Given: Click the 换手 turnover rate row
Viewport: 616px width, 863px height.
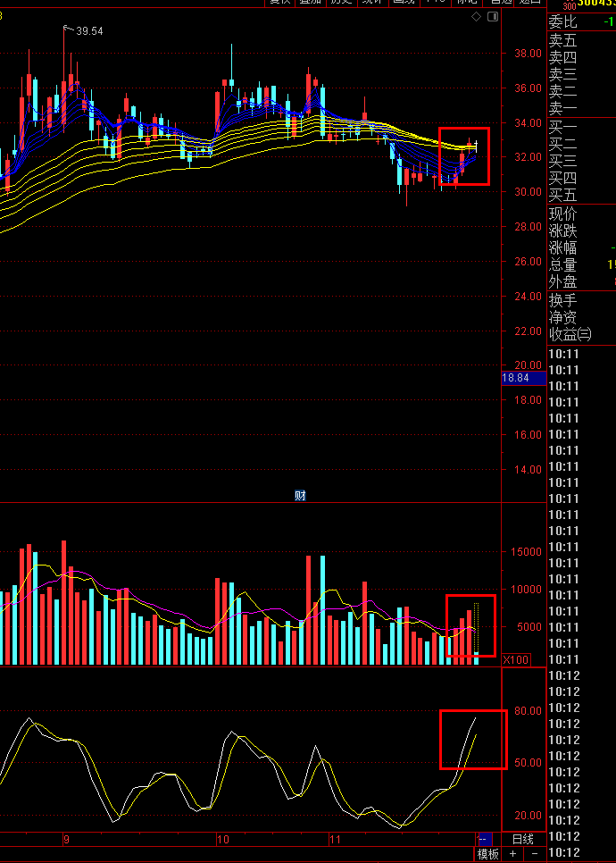Looking at the screenshot, I should coord(581,300).
